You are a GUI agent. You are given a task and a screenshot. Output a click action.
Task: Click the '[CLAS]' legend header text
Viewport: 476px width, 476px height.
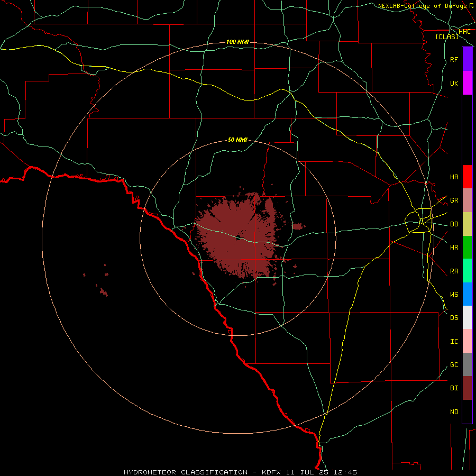[447, 36]
